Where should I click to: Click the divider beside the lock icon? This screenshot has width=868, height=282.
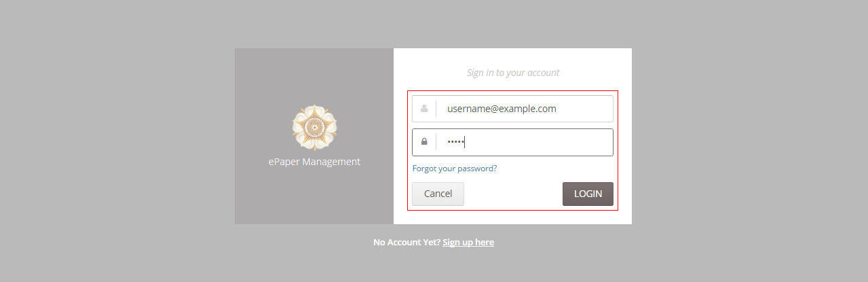tap(436, 142)
